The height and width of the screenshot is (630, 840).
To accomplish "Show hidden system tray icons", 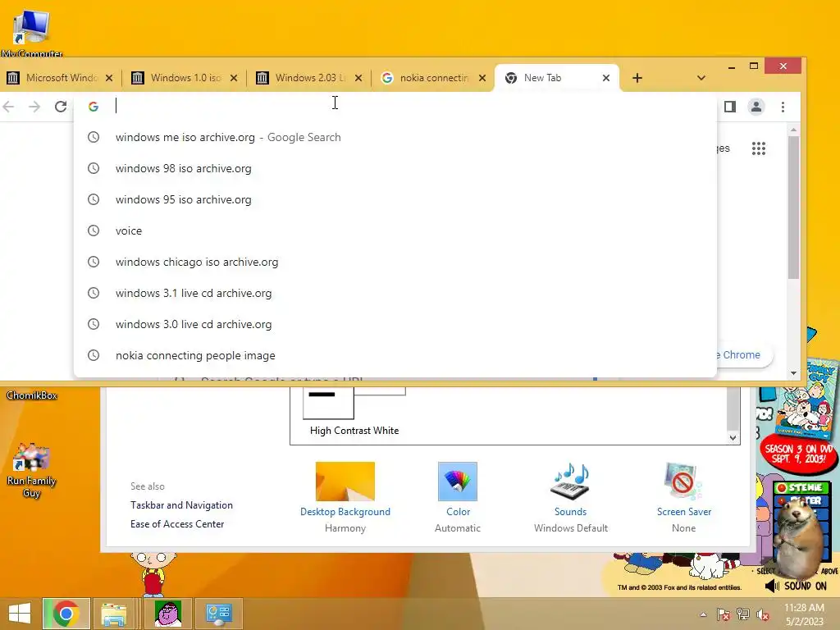I will [703, 614].
